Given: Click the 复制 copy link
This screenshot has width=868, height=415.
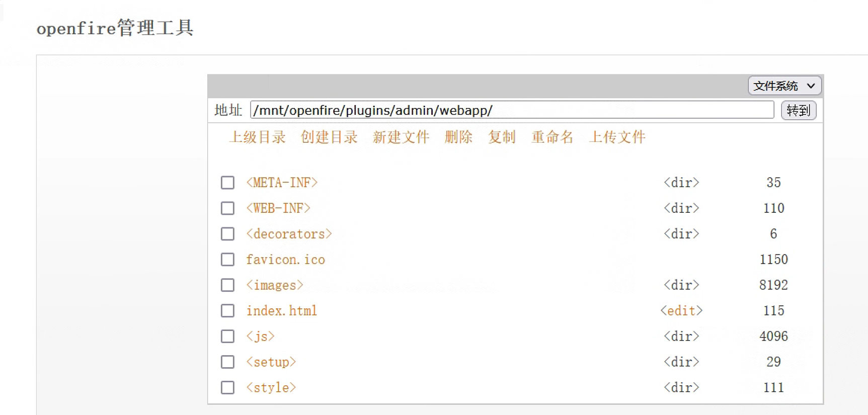Looking at the screenshot, I should click(x=502, y=137).
